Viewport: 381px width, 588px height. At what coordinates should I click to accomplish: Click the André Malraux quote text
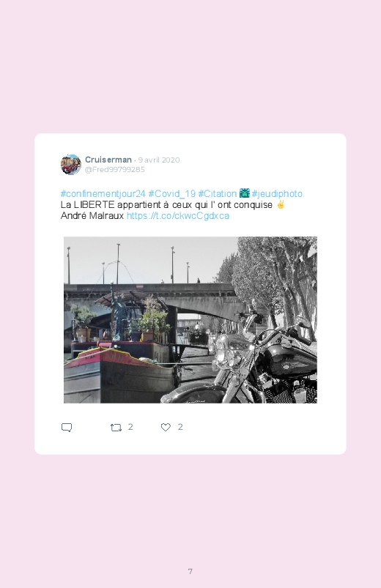pyautogui.click(x=92, y=216)
